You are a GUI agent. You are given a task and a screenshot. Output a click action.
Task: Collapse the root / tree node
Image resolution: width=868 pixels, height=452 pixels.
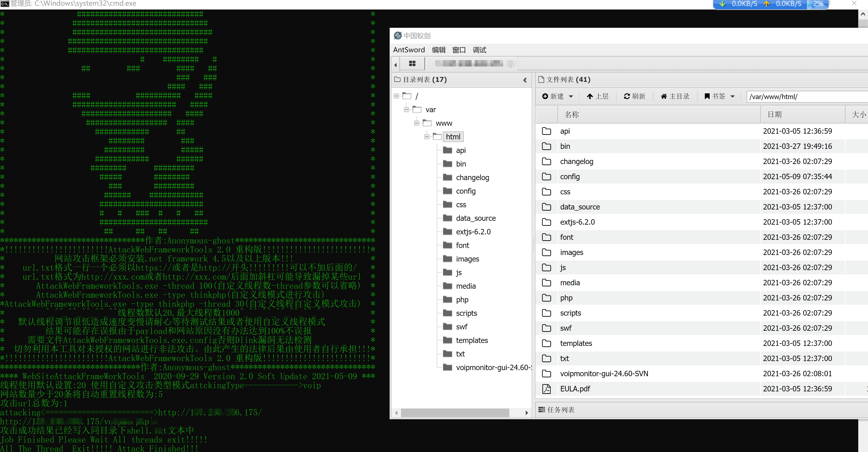pos(396,96)
